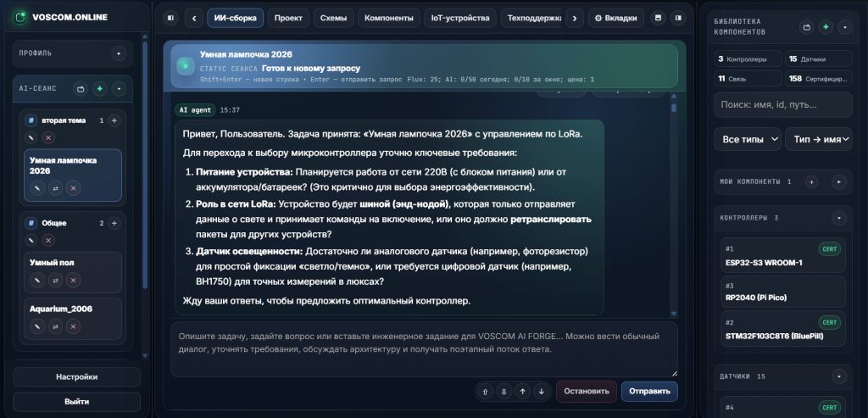
Task: Click the Выйти button
Action: pos(77,402)
